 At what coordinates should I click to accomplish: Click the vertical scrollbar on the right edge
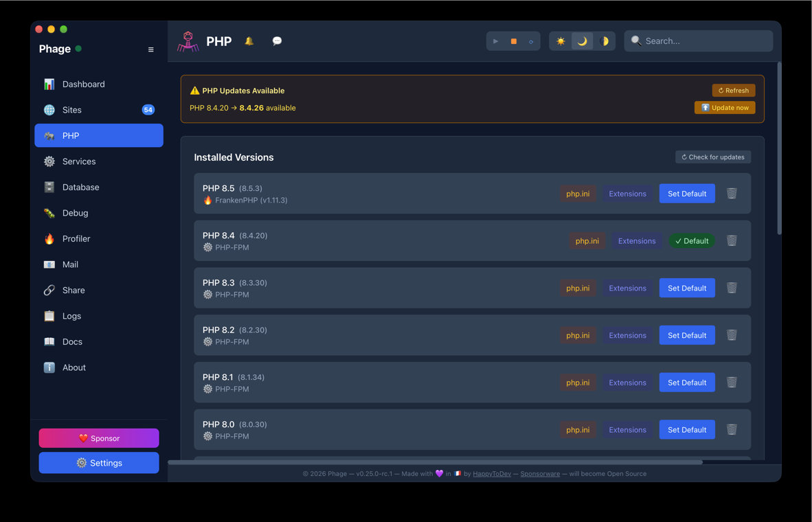point(779,148)
